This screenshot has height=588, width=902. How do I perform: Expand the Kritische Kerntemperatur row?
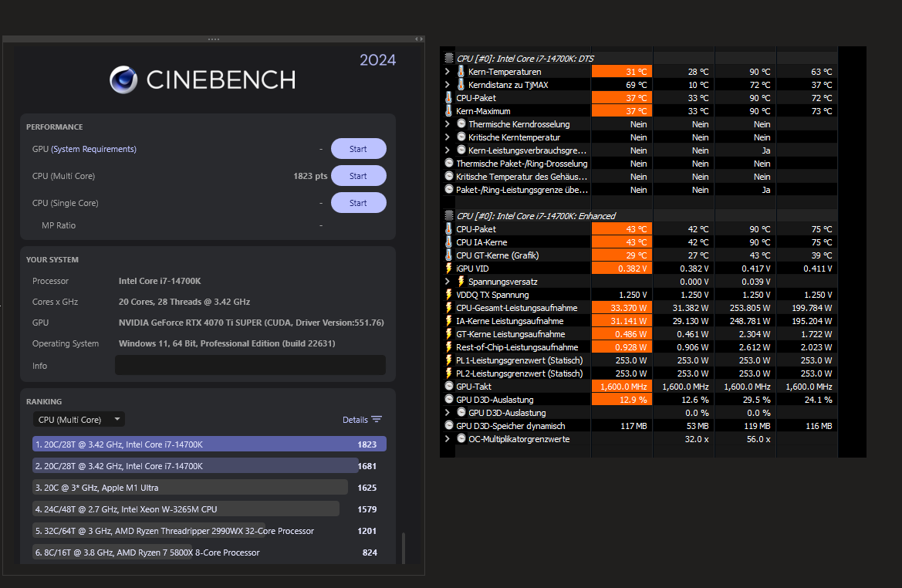coord(448,137)
